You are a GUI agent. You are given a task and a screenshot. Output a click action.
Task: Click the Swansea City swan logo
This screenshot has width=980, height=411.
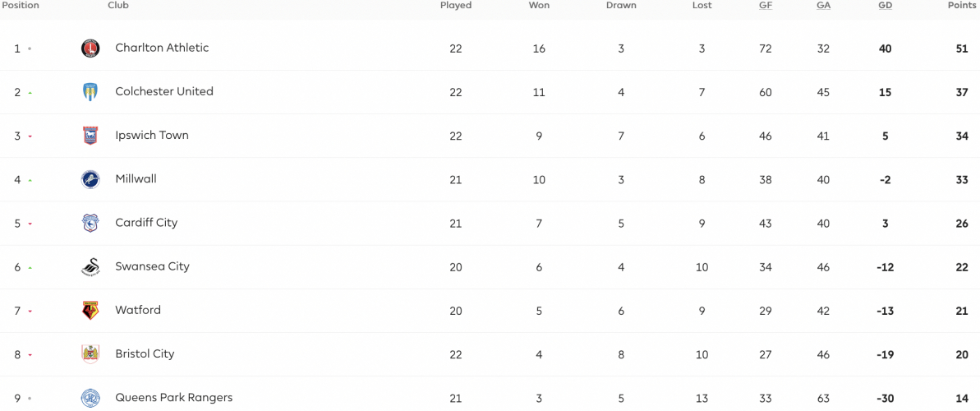(90, 267)
